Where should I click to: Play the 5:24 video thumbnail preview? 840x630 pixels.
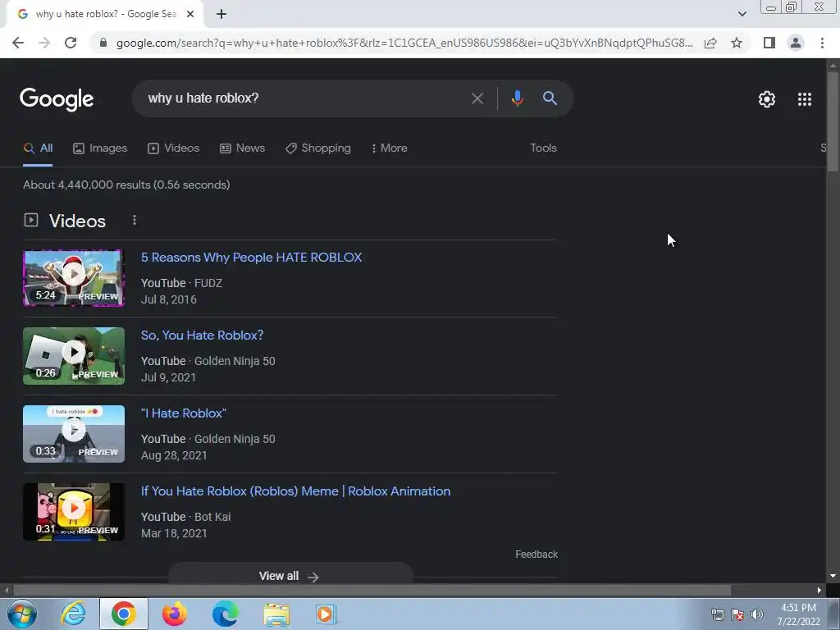74,278
